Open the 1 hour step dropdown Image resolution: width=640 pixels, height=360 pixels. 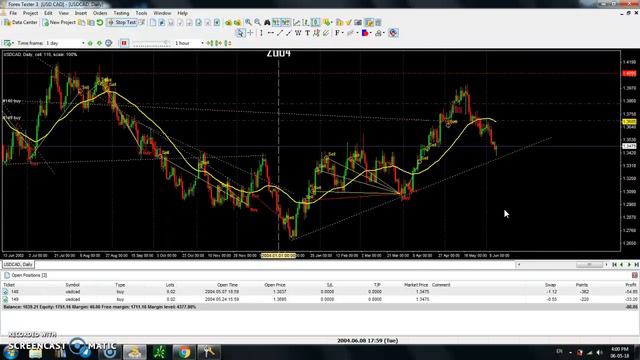pos(189,43)
